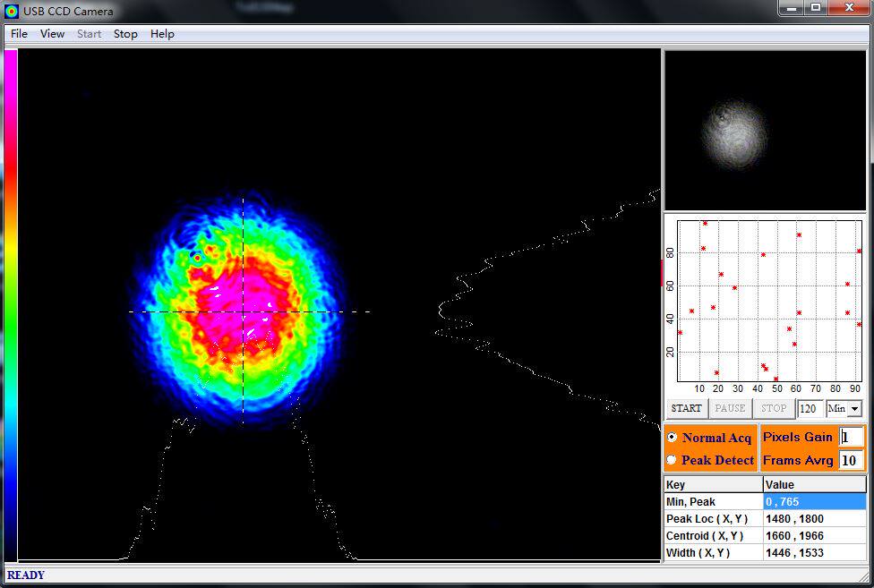The height and width of the screenshot is (588, 874).
Task: Click the rainbow color scale bar
Action: (x=11, y=304)
